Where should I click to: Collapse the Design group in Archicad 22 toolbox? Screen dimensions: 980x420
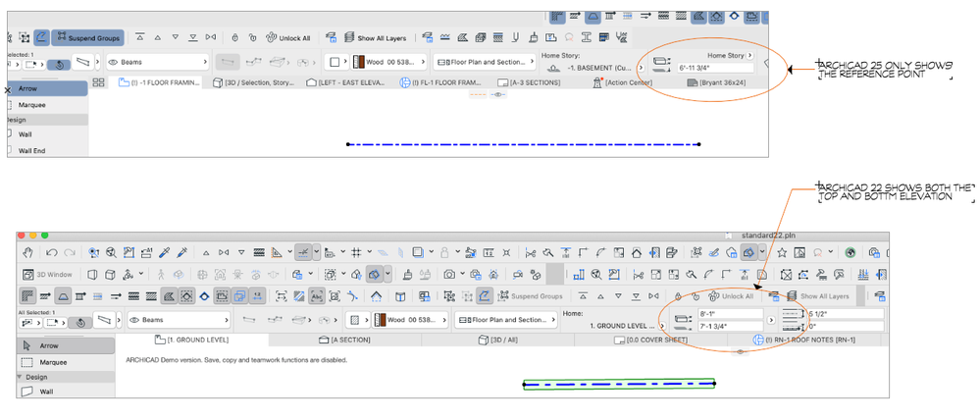point(20,377)
